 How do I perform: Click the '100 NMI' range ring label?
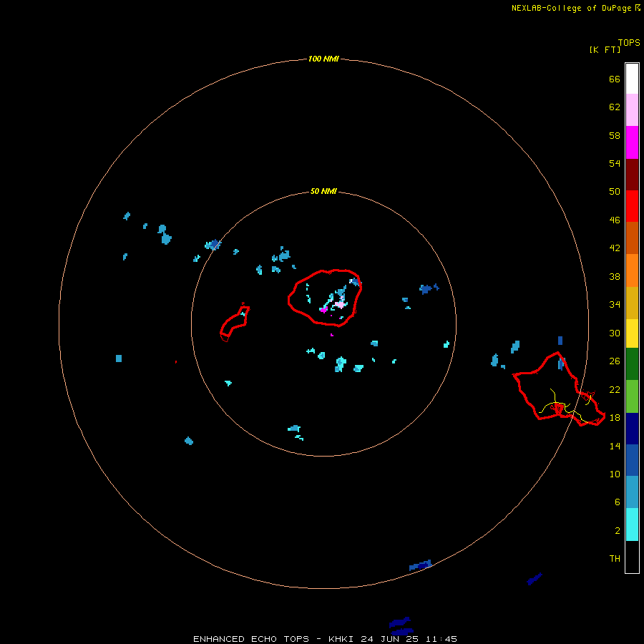click(323, 59)
